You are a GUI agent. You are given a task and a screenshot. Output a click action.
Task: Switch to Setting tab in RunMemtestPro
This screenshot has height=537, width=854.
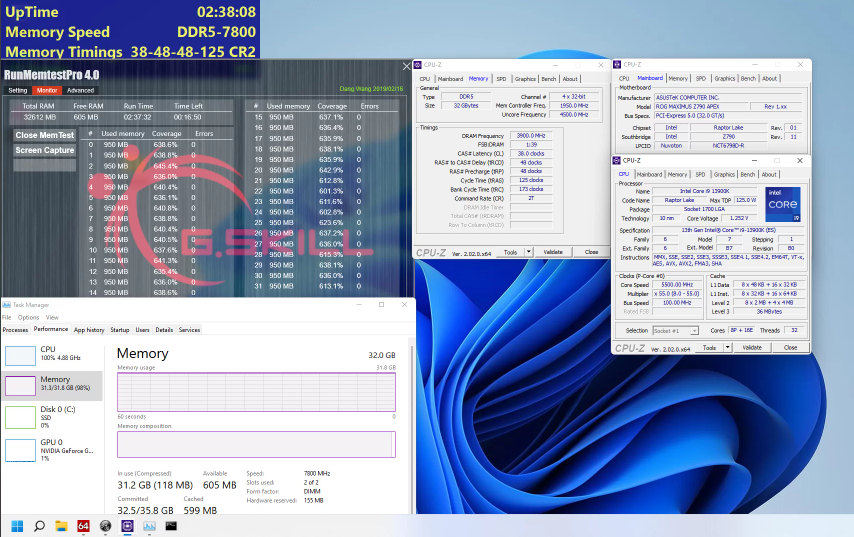tap(17, 90)
